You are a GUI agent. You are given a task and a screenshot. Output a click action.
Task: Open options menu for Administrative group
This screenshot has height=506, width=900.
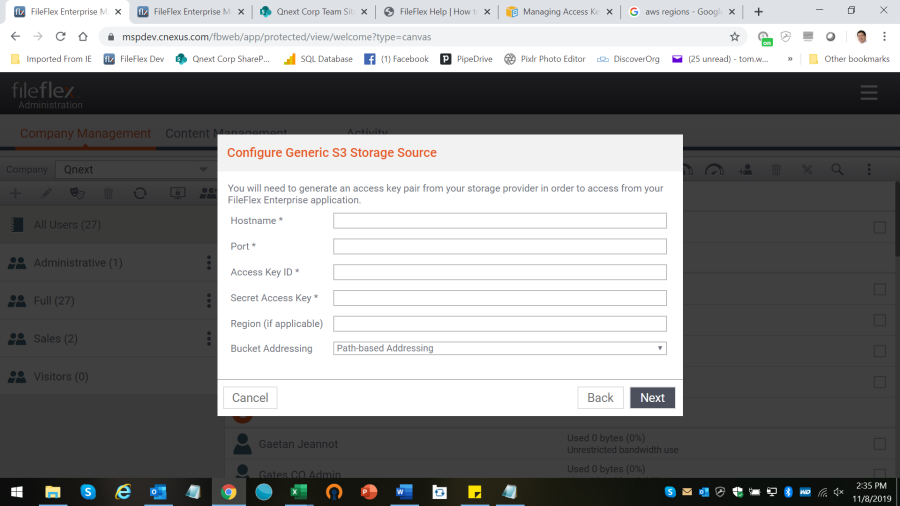tap(209, 263)
